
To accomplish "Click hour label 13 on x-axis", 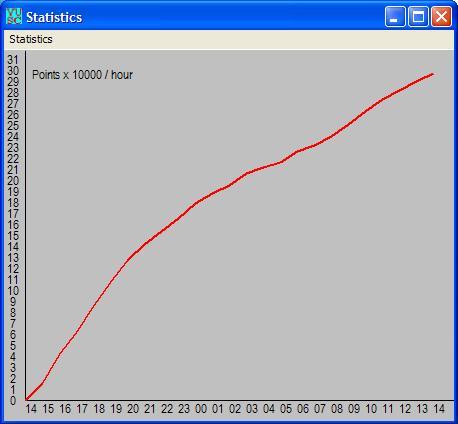I will (422, 409).
